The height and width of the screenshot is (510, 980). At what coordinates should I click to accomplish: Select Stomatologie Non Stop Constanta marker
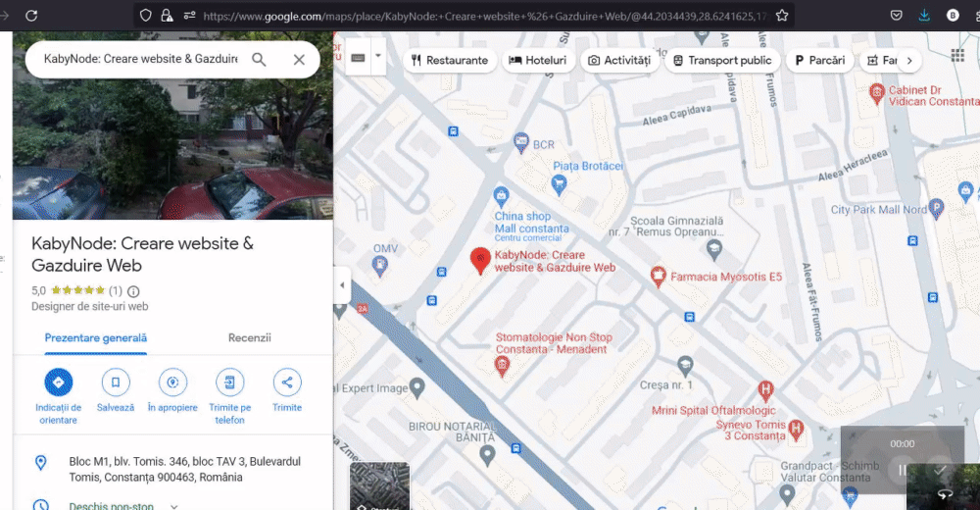pyautogui.click(x=501, y=366)
